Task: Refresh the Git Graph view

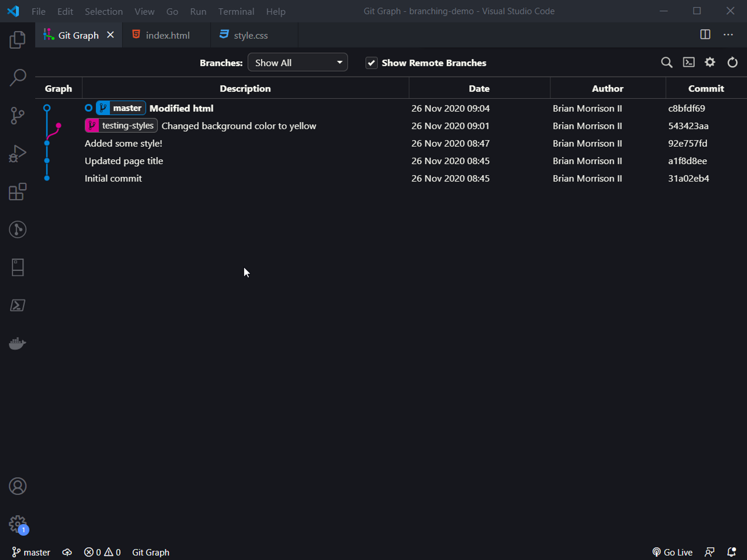Action: tap(732, 62)
